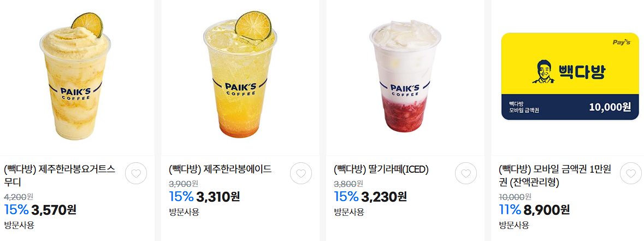Click 방문사용 label under 제주한라봉에이드
644x241 pixels.
click(184, 212)
